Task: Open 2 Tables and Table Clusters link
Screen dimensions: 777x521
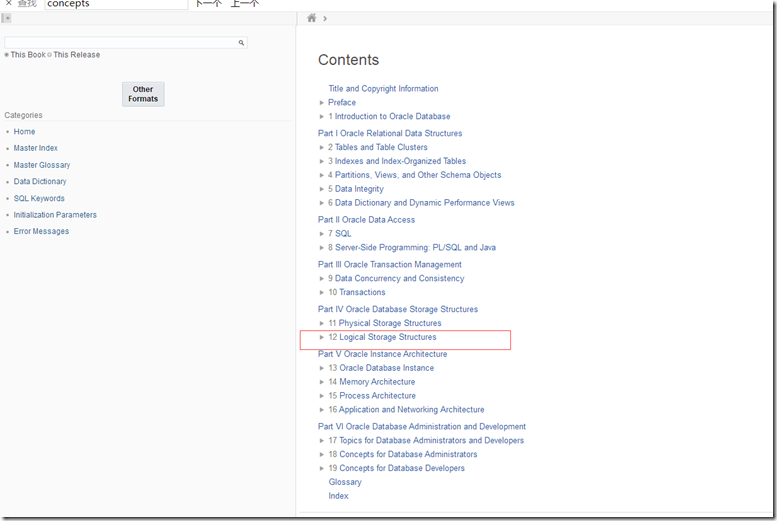Action: tap(378, 147)
